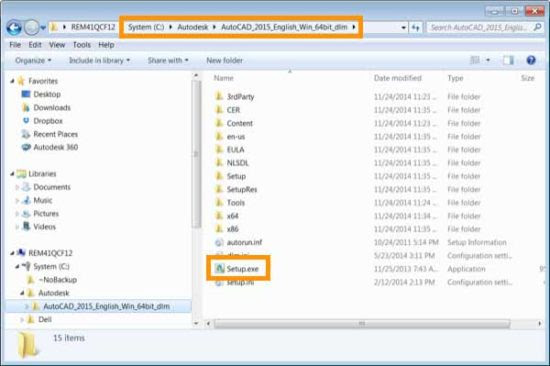Click the horizontal scrollbar in file list
550x366 pixels.
point(362,324)
